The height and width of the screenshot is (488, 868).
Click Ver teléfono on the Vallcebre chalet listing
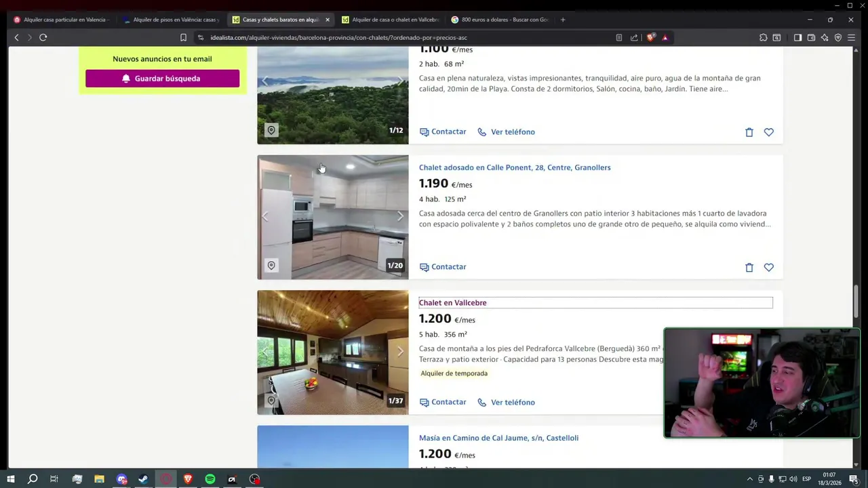tap(507, 402)
